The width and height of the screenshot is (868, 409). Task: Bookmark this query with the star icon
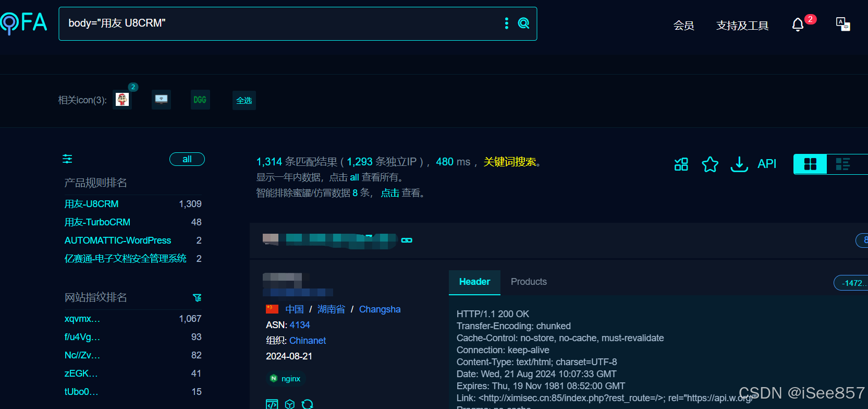pos(710,164)
